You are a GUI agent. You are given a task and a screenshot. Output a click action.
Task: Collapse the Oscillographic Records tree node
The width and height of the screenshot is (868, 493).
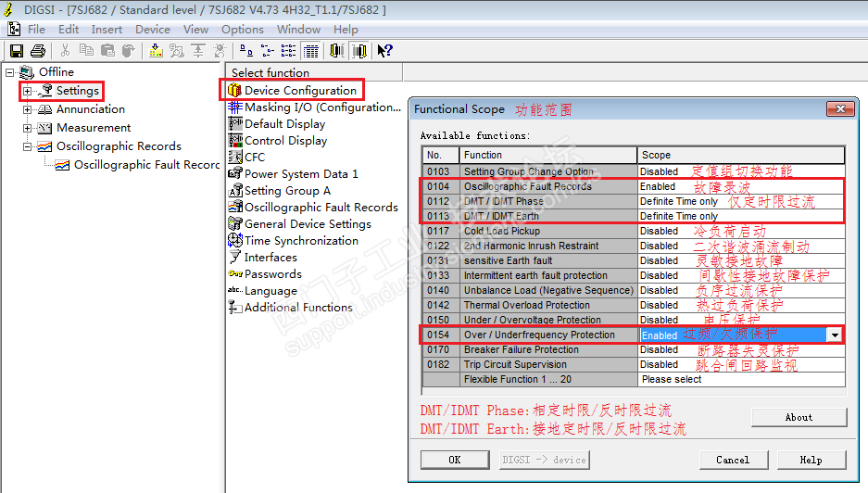pyautogui.click(x=27, y=146)
